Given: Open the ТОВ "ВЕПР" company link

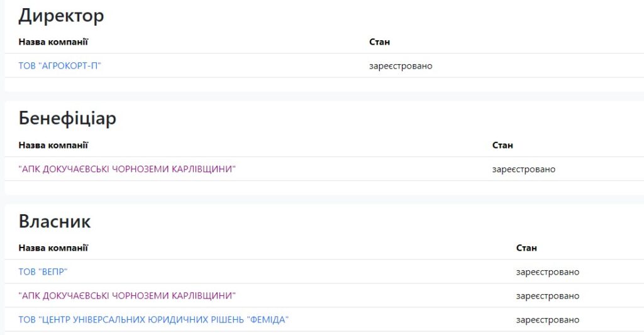Looking at the screenshot, I should pyautogui.click(x=43, y=272).
